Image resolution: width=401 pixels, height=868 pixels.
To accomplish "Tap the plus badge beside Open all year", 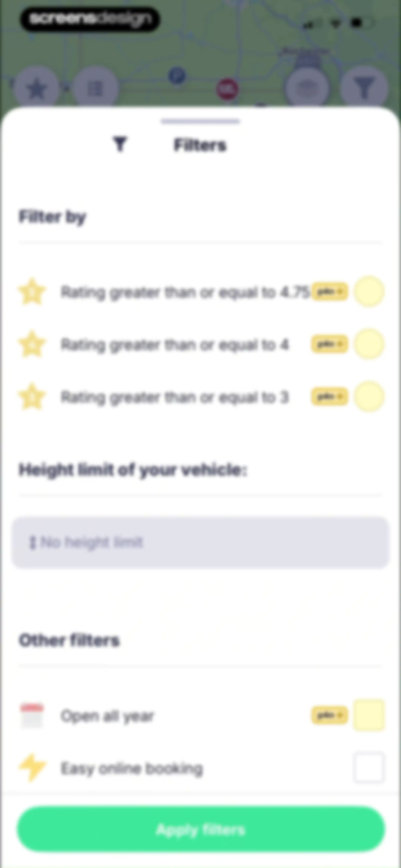I will click(330, 715).
